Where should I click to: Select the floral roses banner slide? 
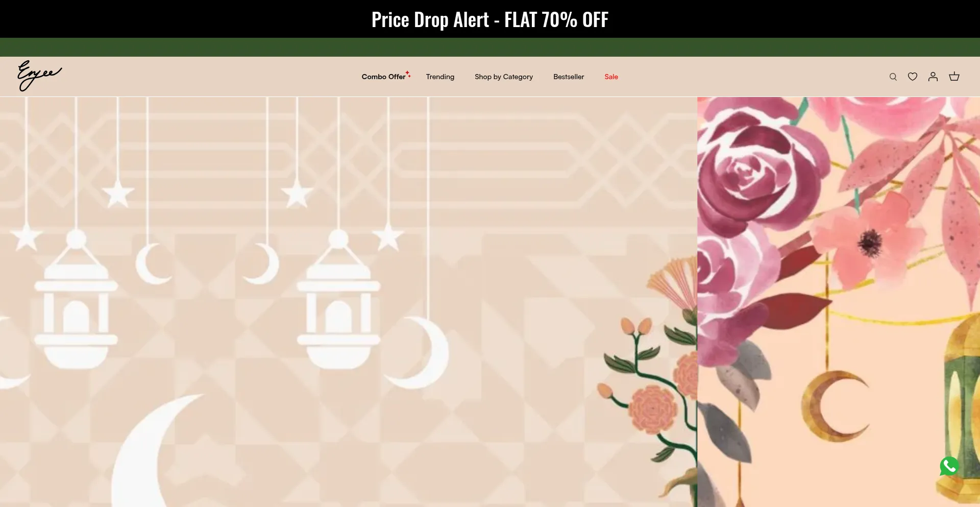[x=839, y=302]
